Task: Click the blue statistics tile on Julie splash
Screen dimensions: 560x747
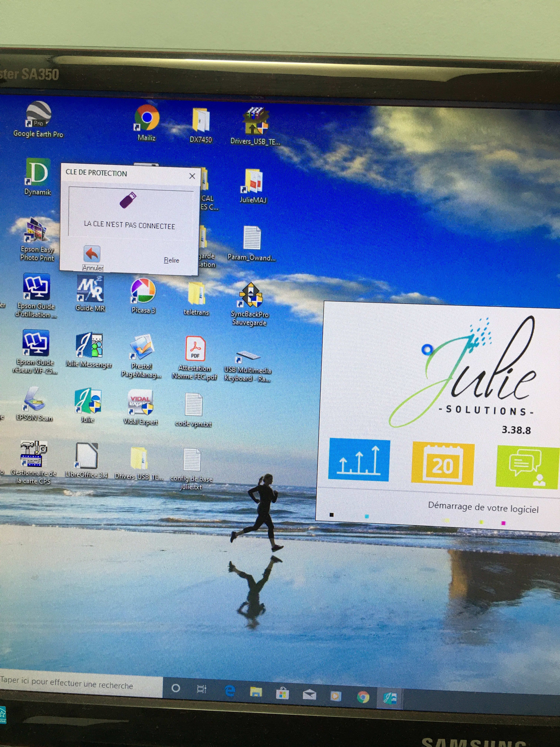Action: pos(359,460)
